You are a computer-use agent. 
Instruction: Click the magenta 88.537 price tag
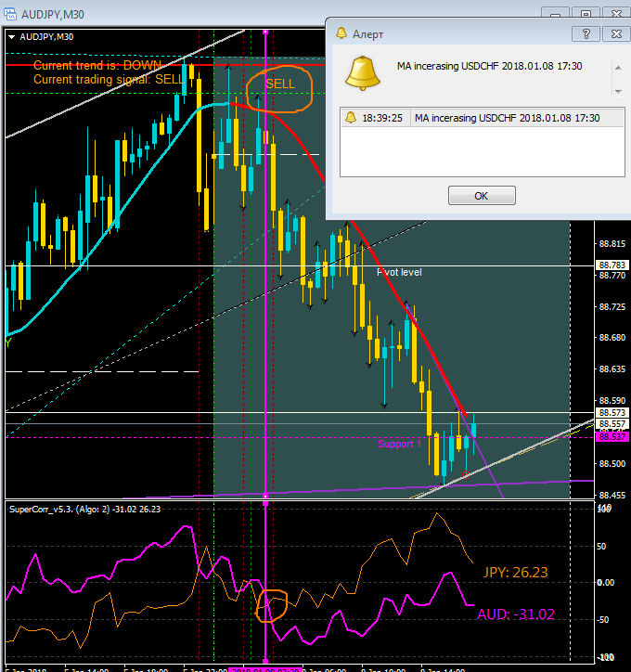[612, 437]
